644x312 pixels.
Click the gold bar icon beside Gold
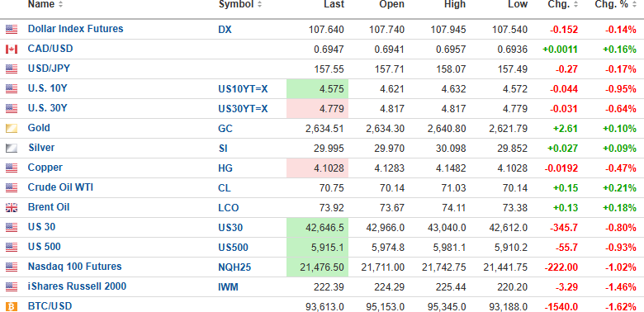pyautogui.click(x=12, y=129)
